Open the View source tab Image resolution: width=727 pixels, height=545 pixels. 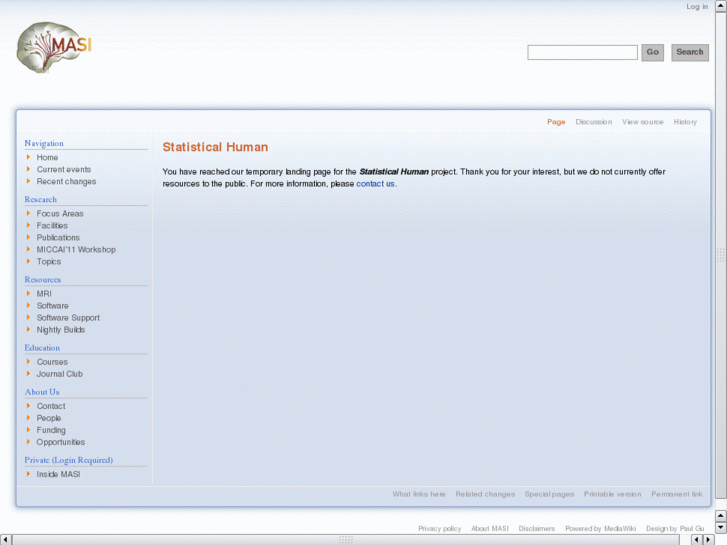643,122
